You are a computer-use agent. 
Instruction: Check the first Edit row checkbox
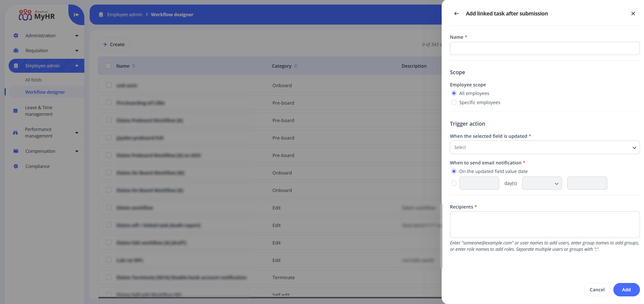tap(109, 207)
